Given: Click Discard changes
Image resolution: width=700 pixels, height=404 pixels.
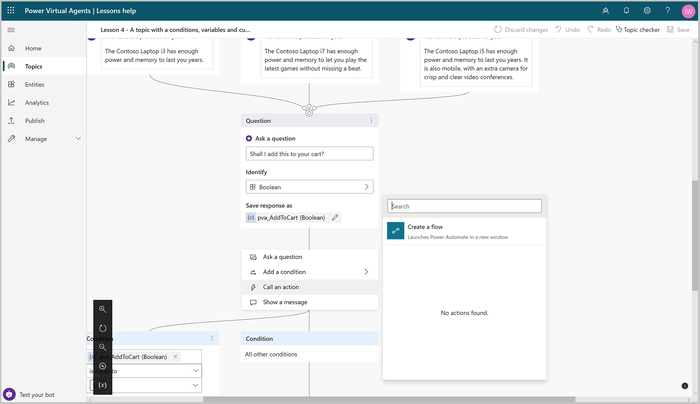Looking at the screenshot, I should (521, 30).
